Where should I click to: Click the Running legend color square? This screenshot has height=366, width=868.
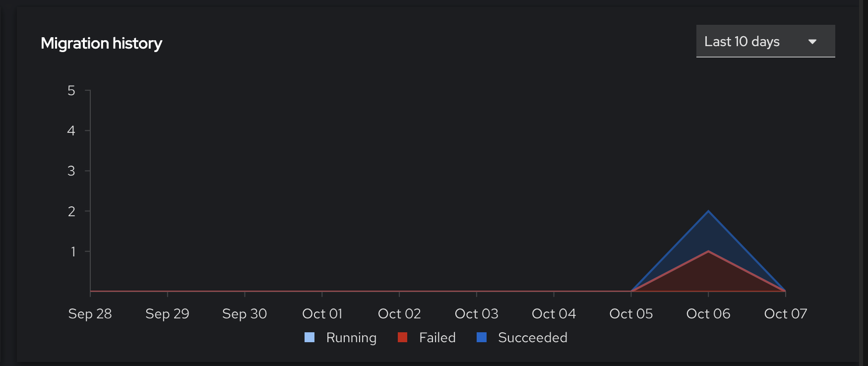[x=310, y=338]
